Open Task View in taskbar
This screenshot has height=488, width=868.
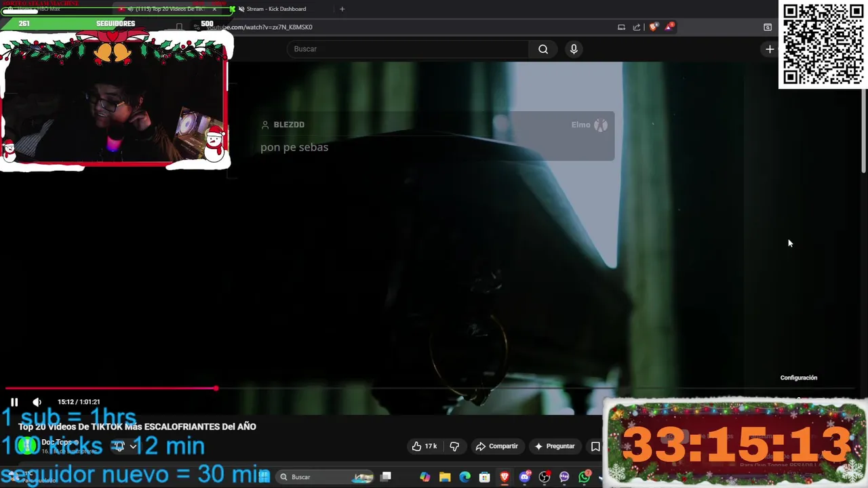coord(386,476)
